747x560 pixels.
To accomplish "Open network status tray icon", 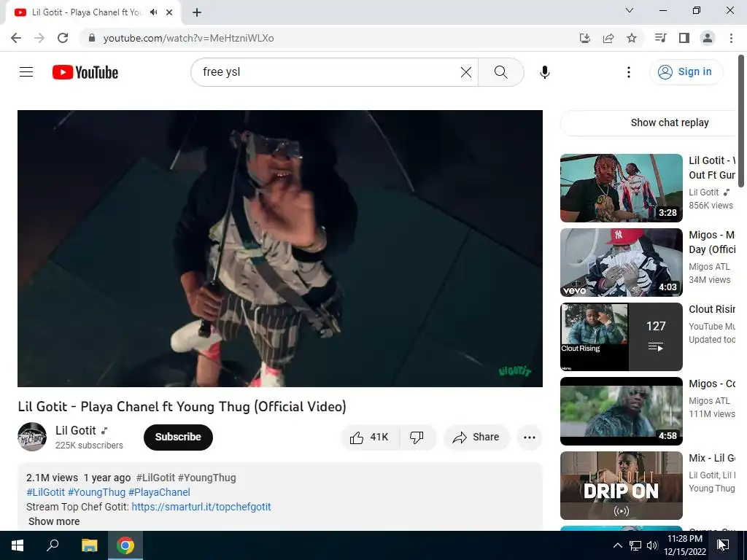I will click(635, 545).
